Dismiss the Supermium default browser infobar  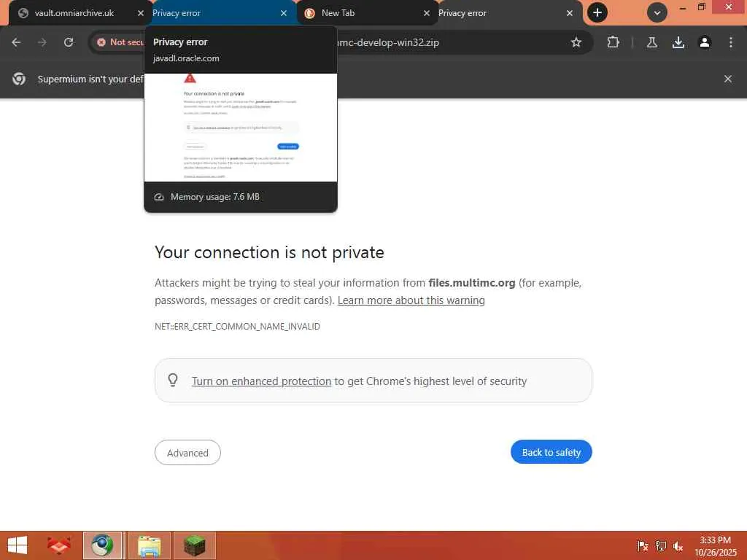pos(728,79)
